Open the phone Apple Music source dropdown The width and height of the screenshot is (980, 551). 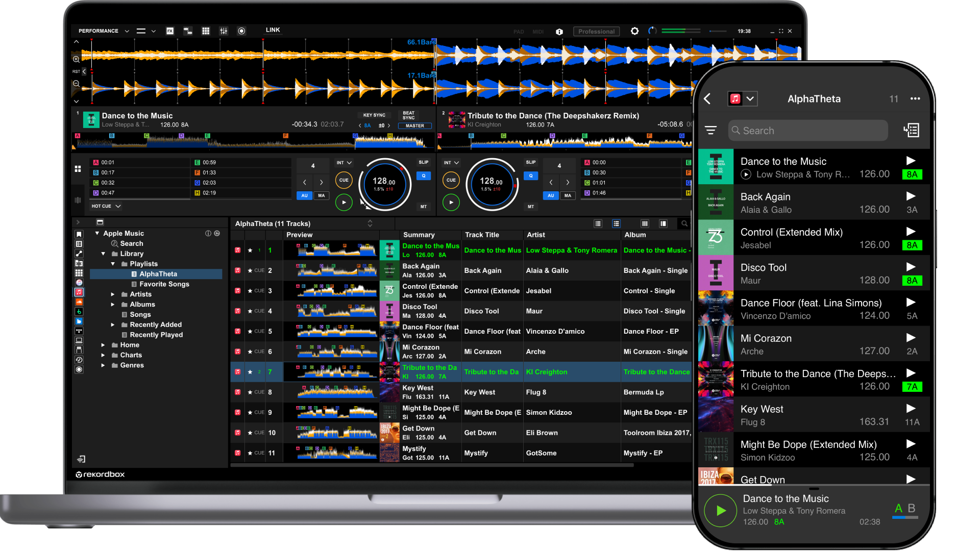[743, 99]
